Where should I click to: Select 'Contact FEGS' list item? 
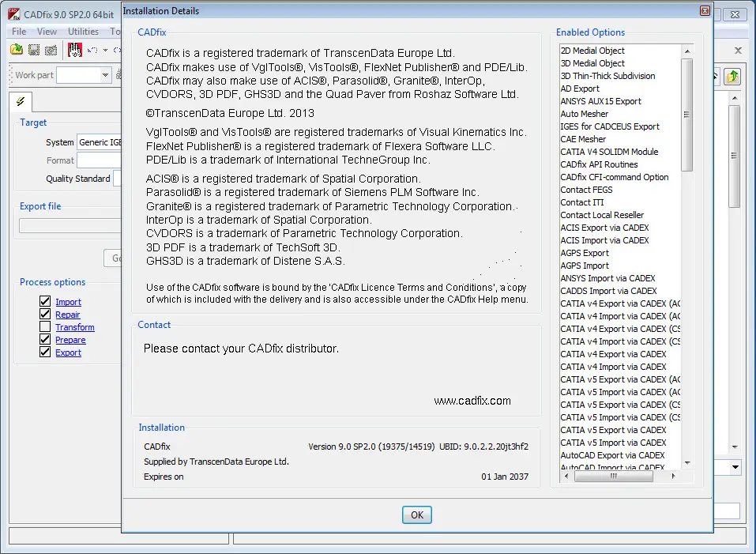click(586, 190)
